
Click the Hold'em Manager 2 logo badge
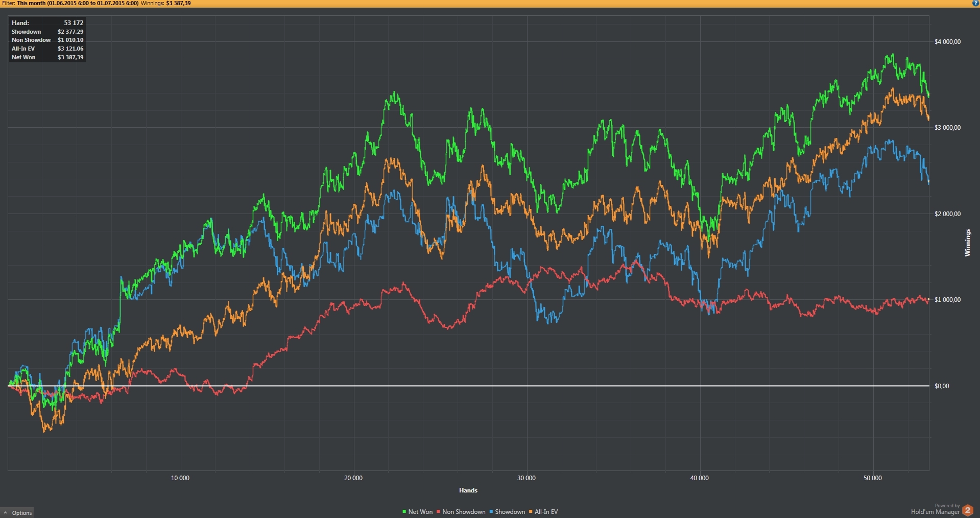(x=967, y=510)
